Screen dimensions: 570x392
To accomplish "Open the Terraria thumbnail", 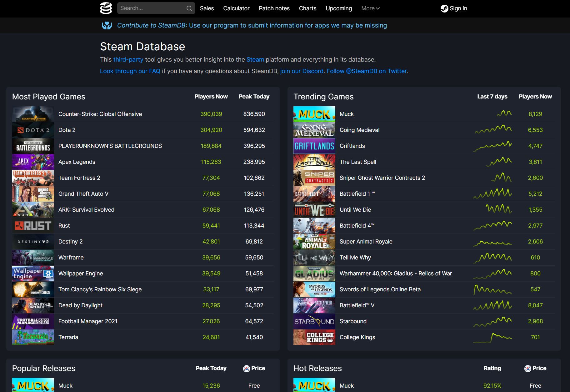I will point(33,337).
